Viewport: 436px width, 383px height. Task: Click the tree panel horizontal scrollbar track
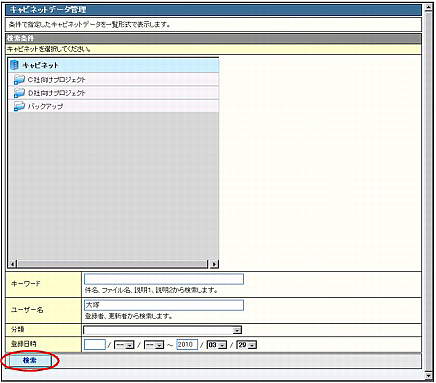(113, 264)
